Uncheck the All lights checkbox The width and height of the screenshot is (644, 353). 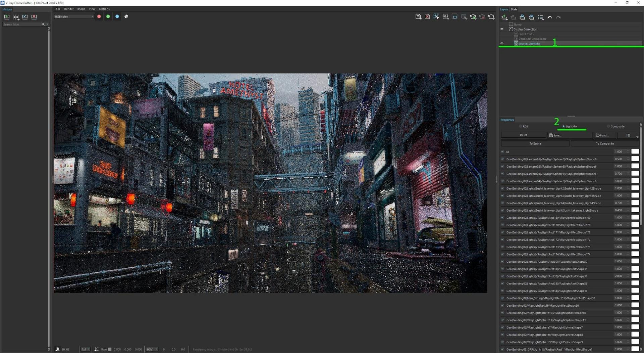[x=502, y=152]
